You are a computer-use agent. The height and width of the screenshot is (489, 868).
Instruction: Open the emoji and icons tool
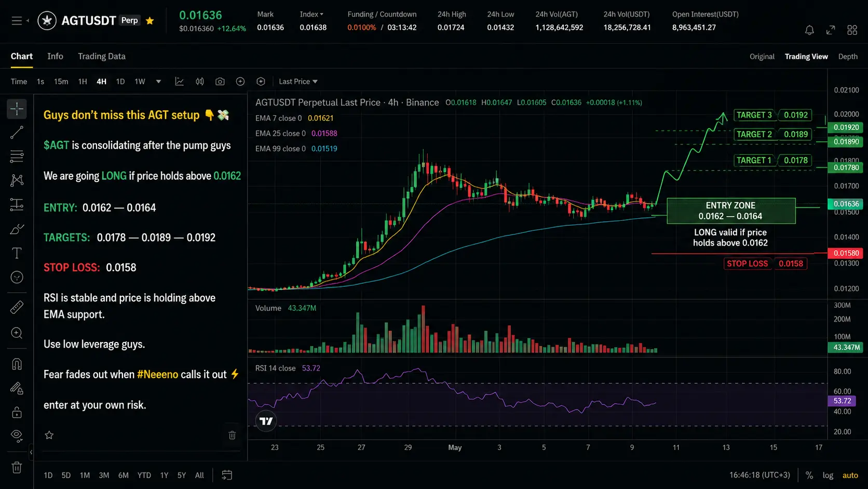[17, 277]
